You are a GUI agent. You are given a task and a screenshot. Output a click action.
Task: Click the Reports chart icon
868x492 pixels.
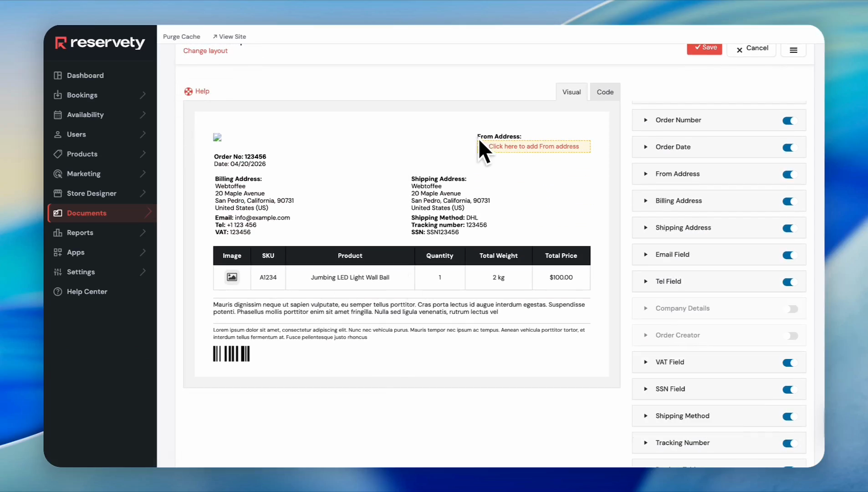(58, 233)
